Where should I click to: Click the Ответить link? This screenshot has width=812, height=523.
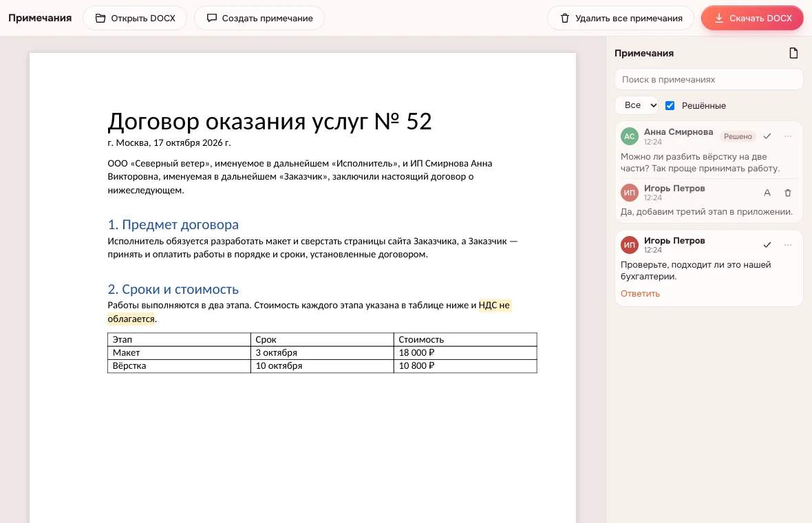(x=640, y=294)
